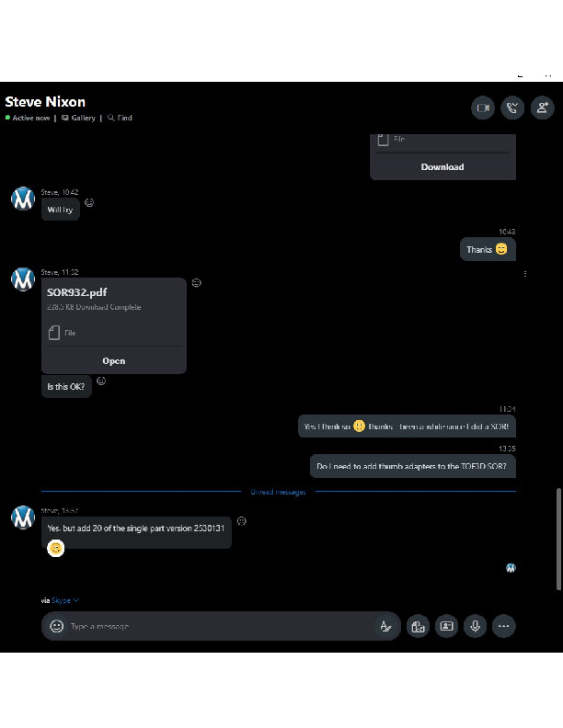React to the 'Will try' message

click(x=89, y=202)
